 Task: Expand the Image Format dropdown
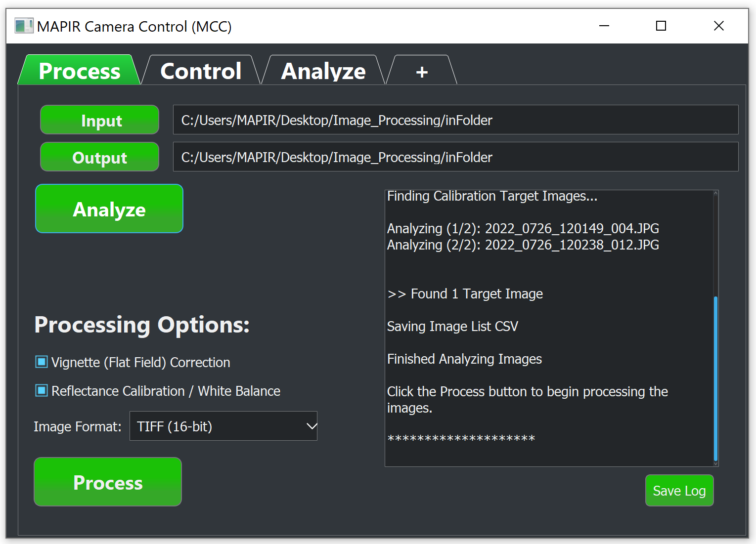click(223, 426)
